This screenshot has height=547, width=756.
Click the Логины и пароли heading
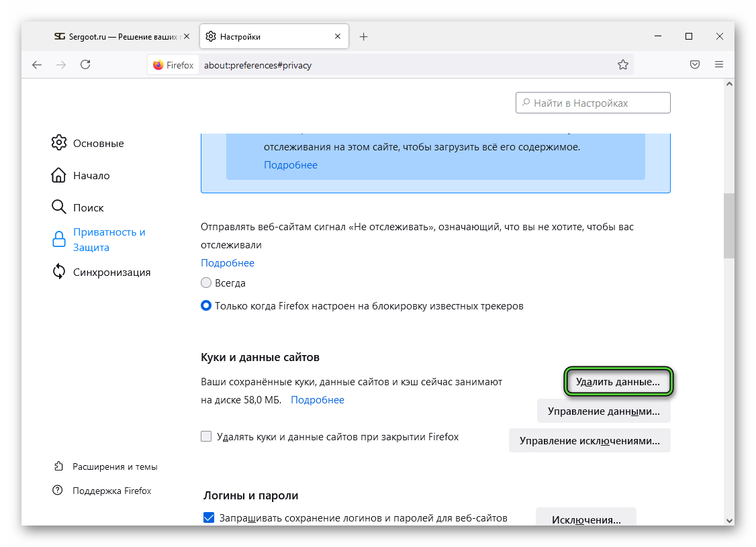[x=250, y=495]
